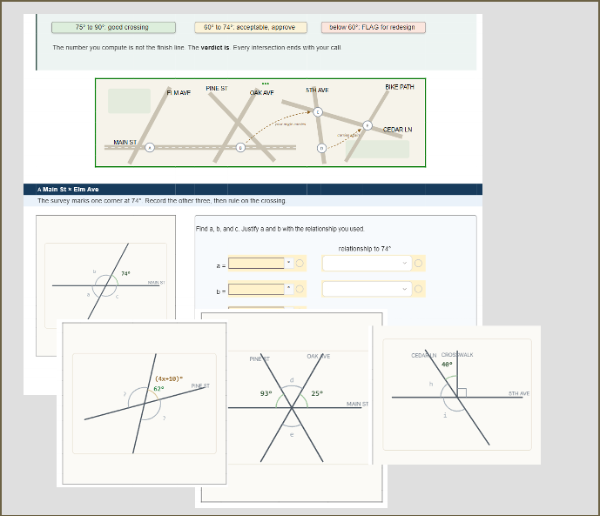Viewport: 600px width, 516px height.
Task: Click map marker A on Main St
Action: click(x=150, y=147)
